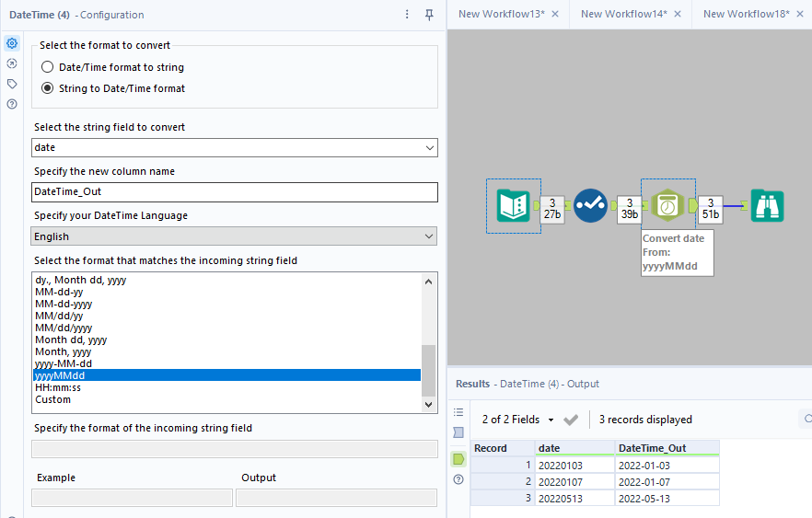Select the Auto Field tool on canvas
The image size is (812, 518).
(590, 206)
